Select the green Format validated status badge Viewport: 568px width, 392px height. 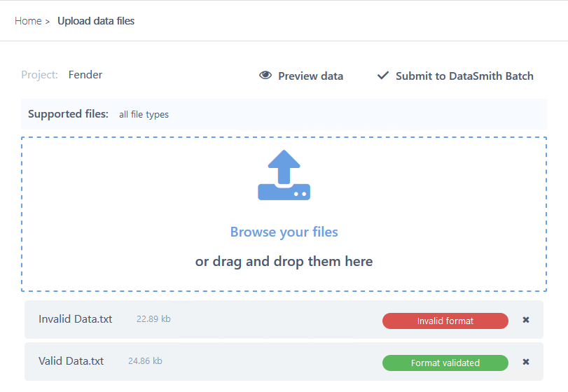click(x=445, y=363)
